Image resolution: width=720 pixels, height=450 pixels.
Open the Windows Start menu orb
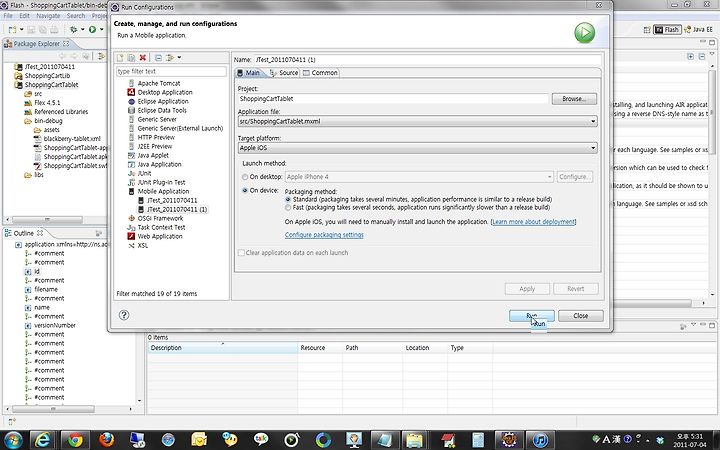coord(13,439)
